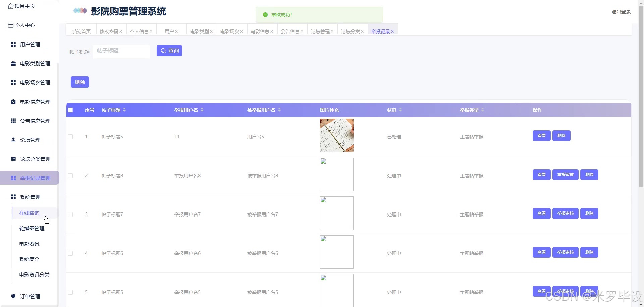The image size is (644, 307).
Task: Sort by 举报用户名 column arrows
Action: point(202,110)
